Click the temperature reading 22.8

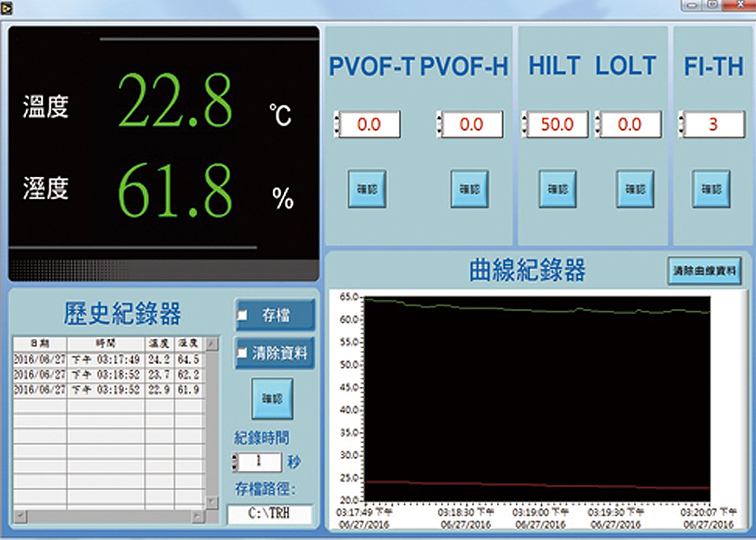175,101
